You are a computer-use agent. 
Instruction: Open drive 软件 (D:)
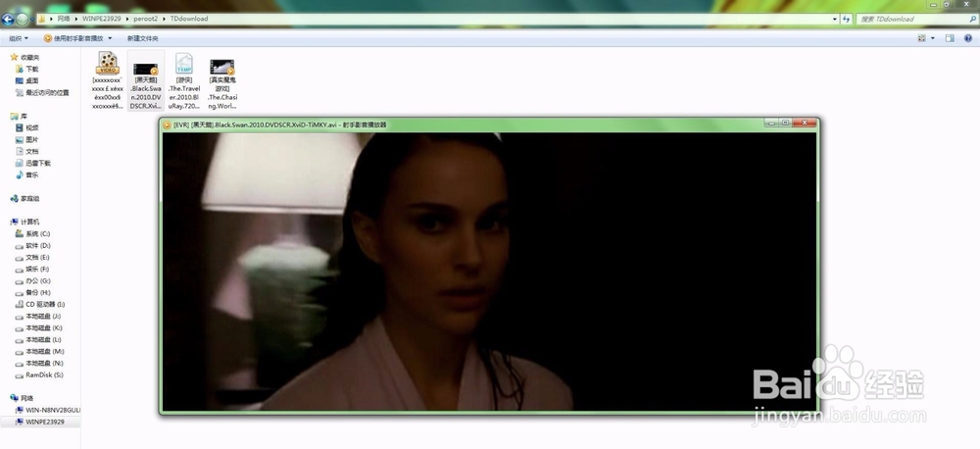click(x=32, y=246)
